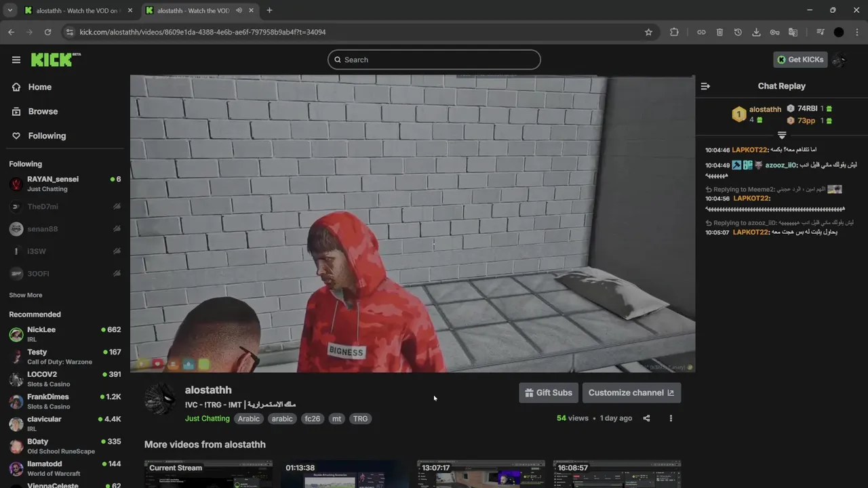Viewport: 868px width, 488px height.
Task: Open the Chrome three-dot menu
Action: pyautogui.click(x=857, y=32)
